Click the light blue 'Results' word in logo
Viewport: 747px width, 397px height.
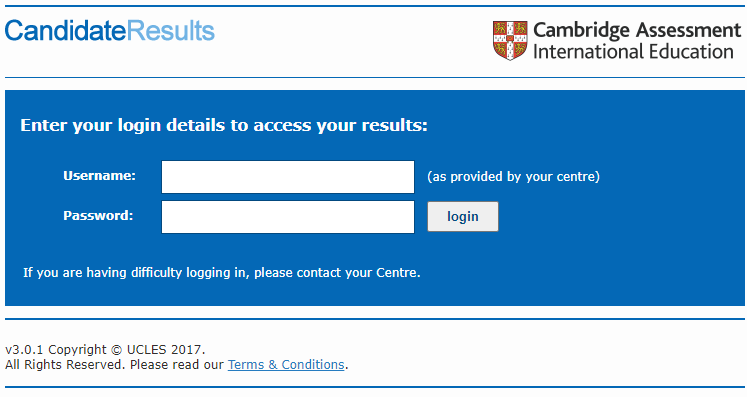pyautogui.click(x=171, y=31)
